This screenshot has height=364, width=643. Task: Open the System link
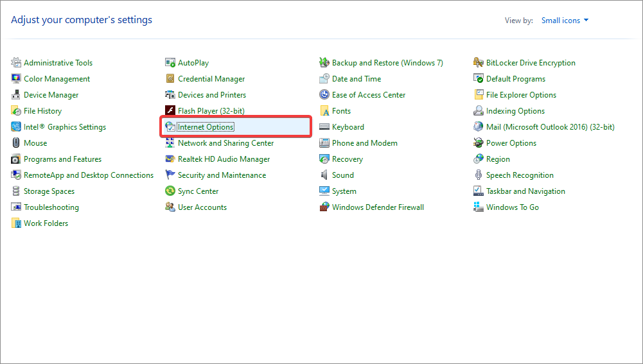pyautogui.click(x=344, y=191)
